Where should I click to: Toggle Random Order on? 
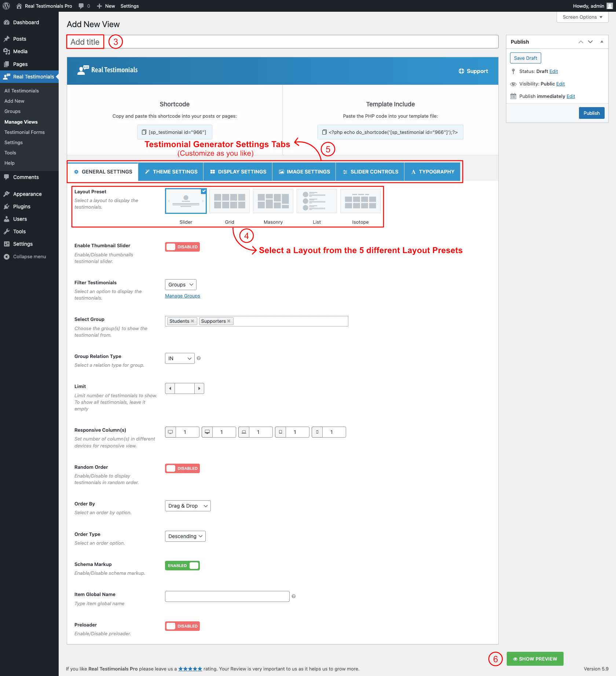tap(182, 468)
